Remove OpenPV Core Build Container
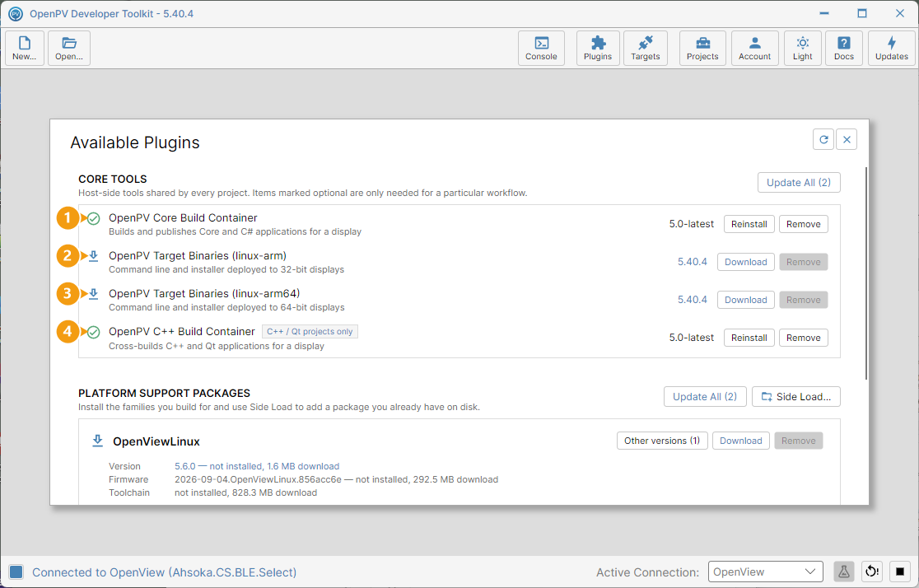Screen dimensions: 919x588 804,224
